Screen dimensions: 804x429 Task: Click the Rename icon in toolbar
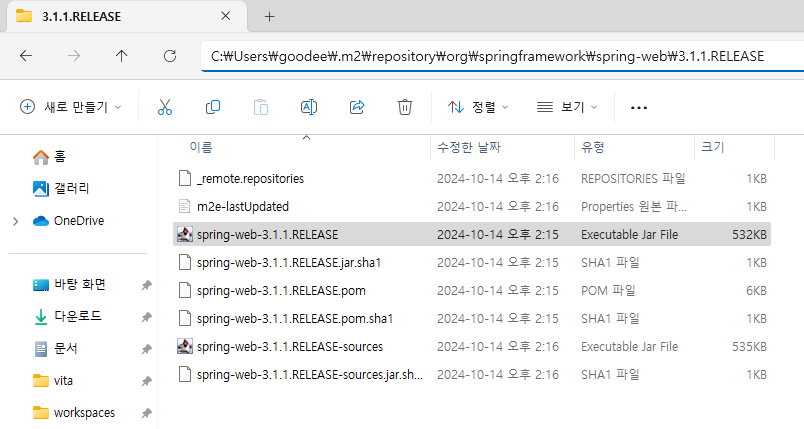pos(309,107)
